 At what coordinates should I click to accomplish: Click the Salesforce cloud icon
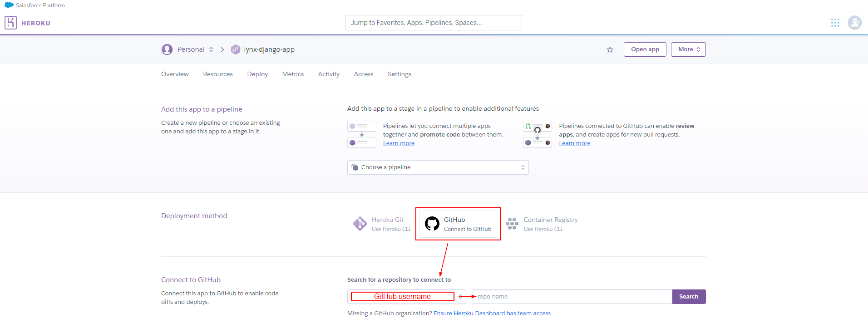pyautogui.click(x=9, y=5)
